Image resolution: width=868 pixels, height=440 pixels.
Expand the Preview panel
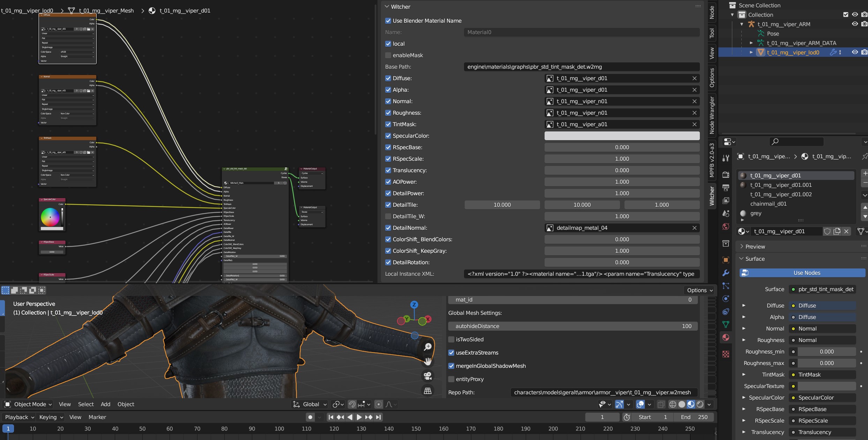click(x=742, y=246)
